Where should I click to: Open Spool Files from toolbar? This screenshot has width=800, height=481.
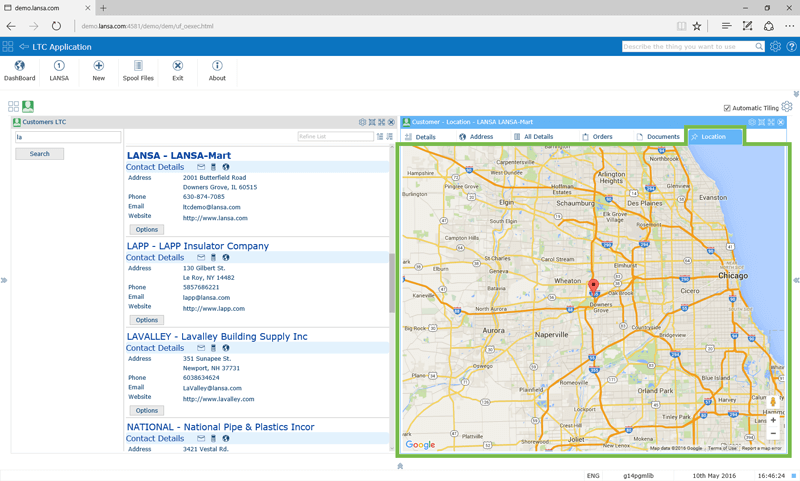tap(138, 67)
